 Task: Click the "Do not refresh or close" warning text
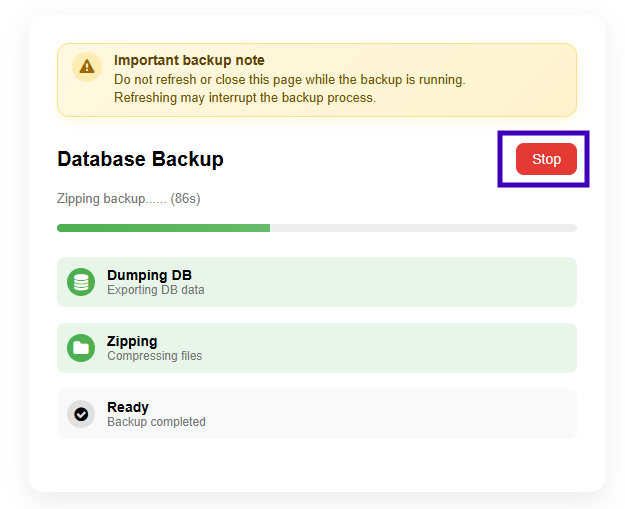click(x=290, y=80)
